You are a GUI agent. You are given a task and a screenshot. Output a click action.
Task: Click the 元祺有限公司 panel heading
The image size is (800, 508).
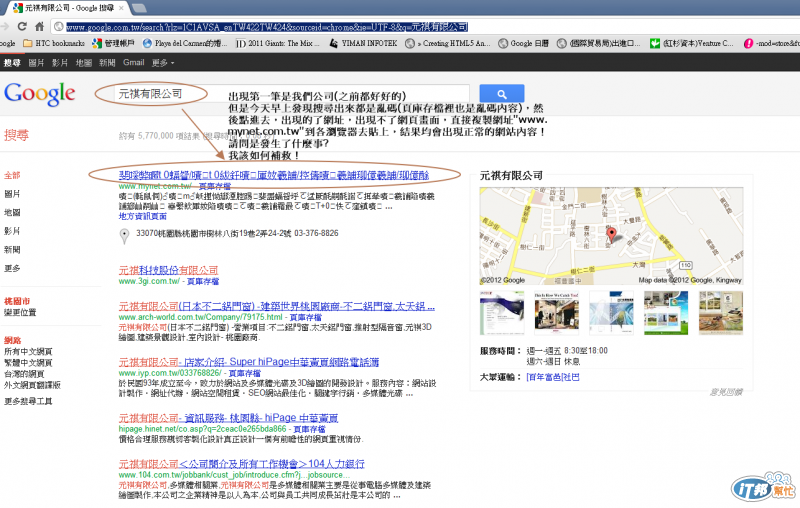(511, 176)
